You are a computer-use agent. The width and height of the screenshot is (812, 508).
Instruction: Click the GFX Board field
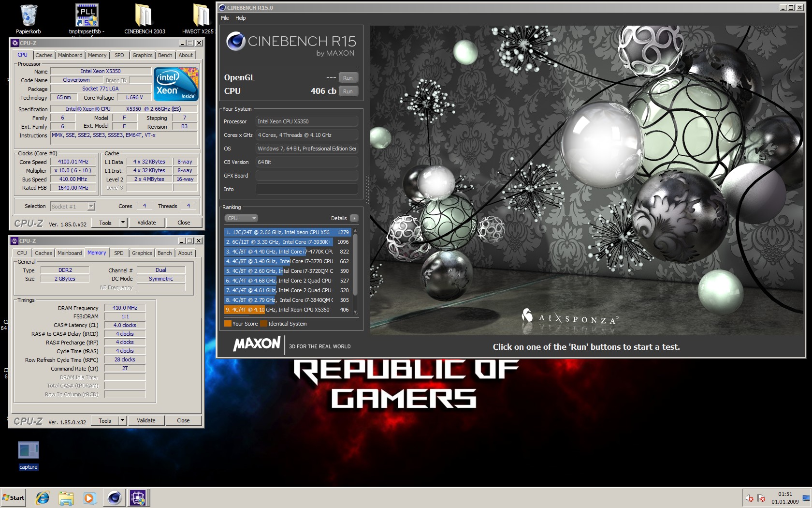click(307, 176)
